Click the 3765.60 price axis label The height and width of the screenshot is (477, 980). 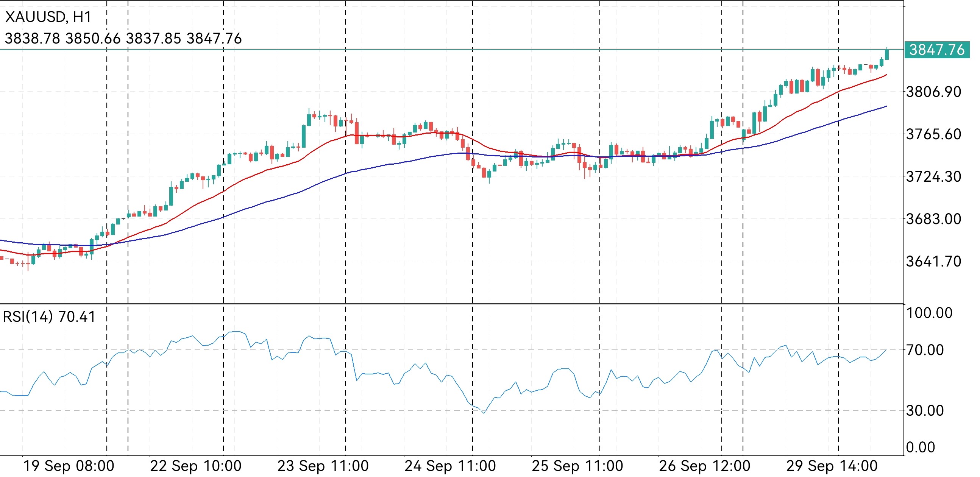click(x=933, y=134)
